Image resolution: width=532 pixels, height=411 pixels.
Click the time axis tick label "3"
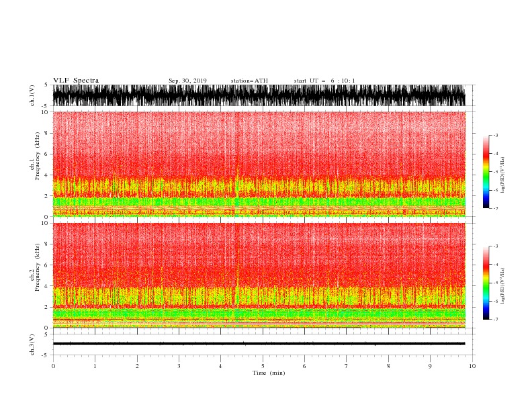point(179,366)
